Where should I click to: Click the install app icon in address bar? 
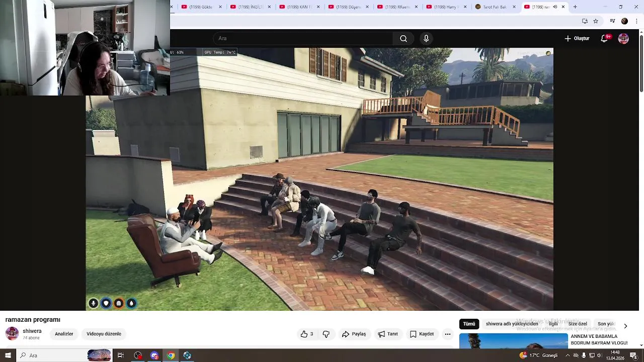[x=585, y=21]
